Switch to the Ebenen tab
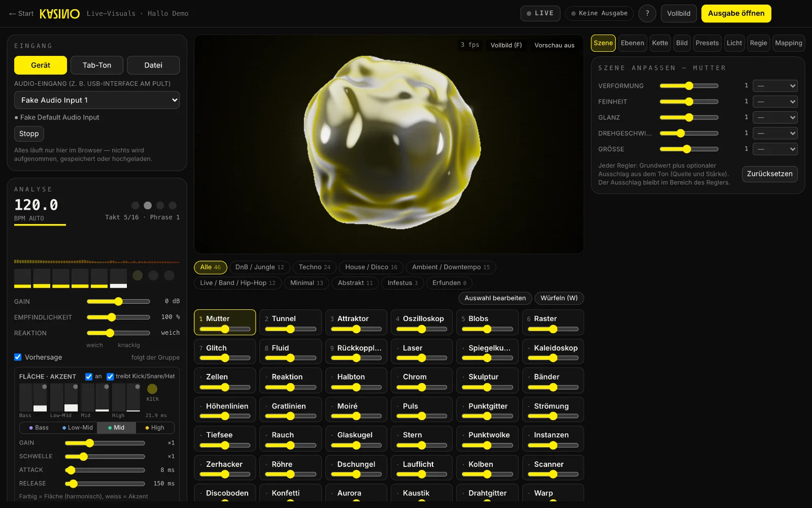The image size is (812, 508). pos(632,43)
